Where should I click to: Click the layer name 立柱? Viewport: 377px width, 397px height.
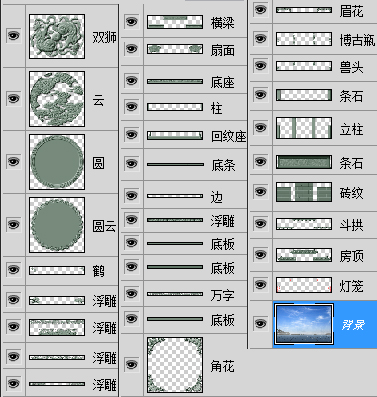(351, 129)
